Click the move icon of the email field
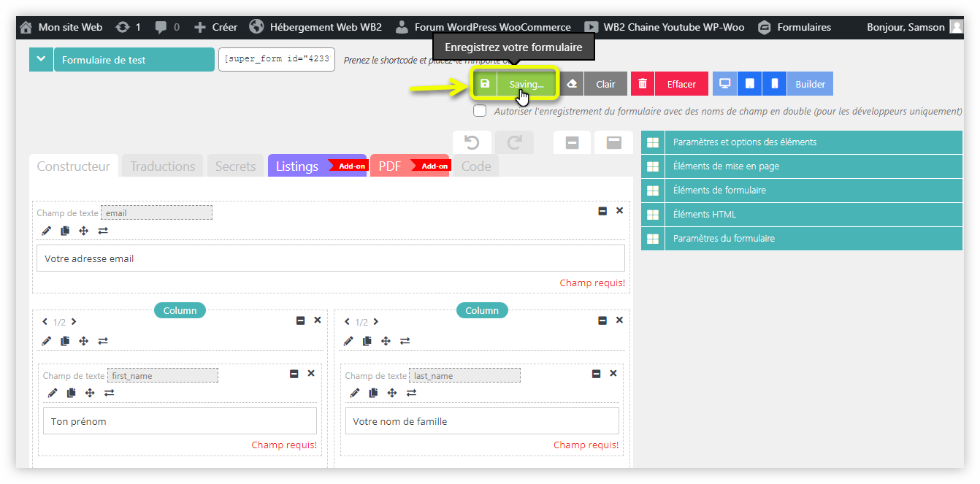The height and width of the screenshot is (484, 980). point(83,231)
